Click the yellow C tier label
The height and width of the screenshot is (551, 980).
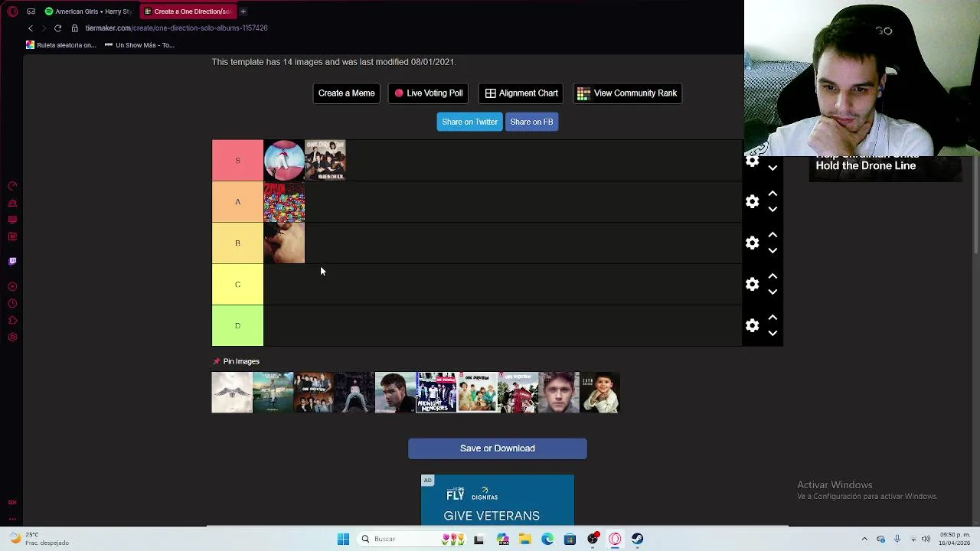pos(237,284)
